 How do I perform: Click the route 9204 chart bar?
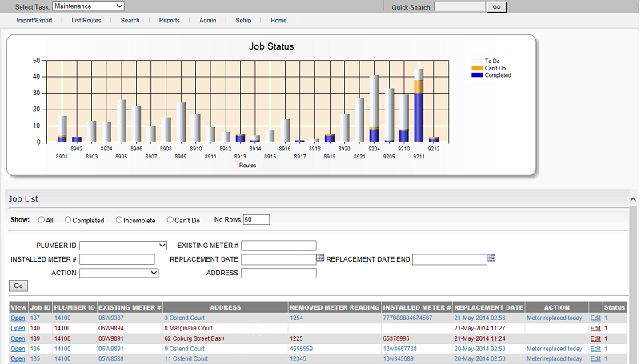point(374,109)
